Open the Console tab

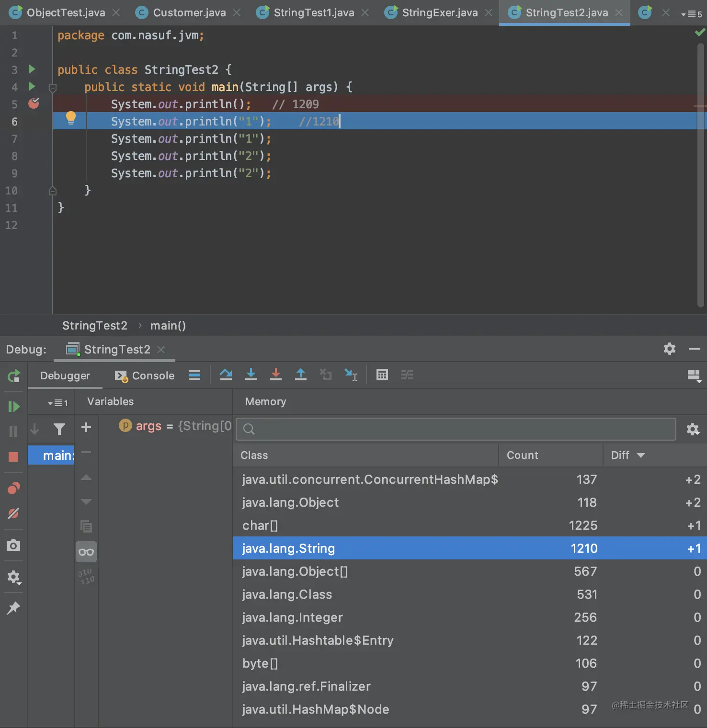145,375
